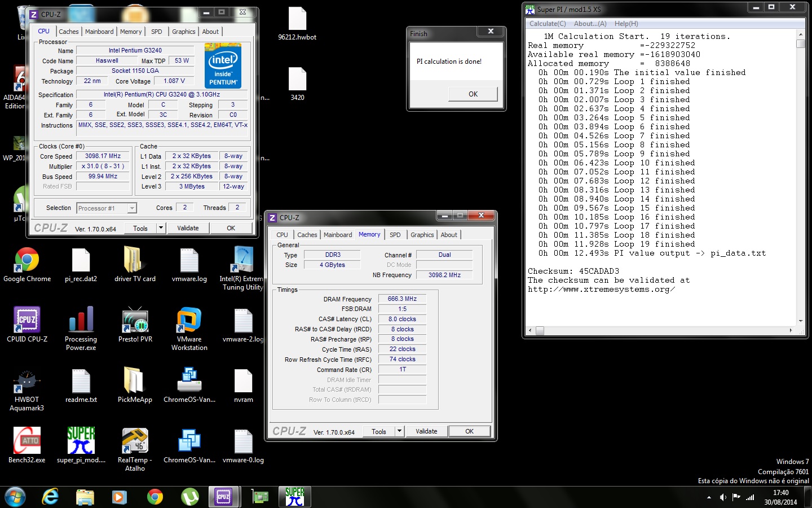Open Windows Start menu orb
The image size is (812, 508).
pos(15,497)
